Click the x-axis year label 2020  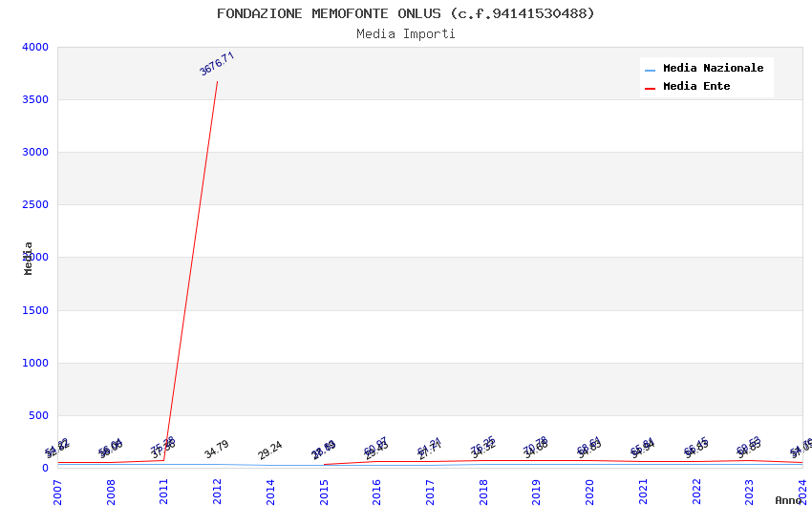589,492
